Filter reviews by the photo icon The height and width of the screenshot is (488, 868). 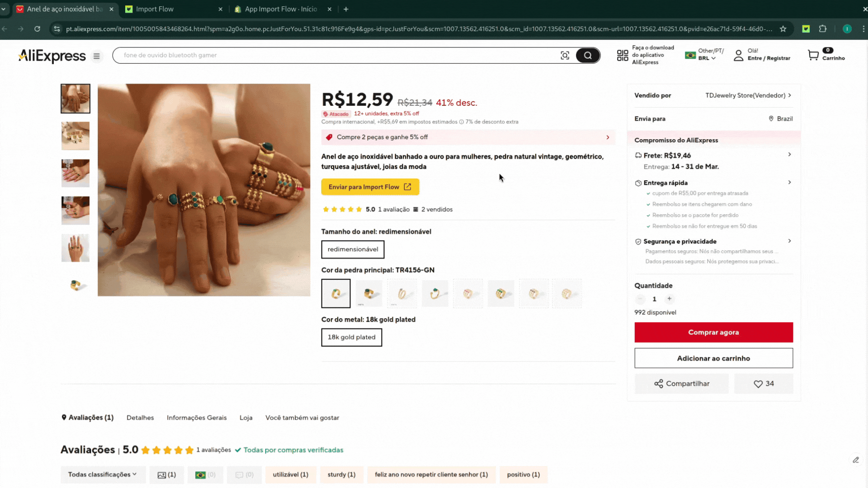pyautogui.click(x=166, y=474)
